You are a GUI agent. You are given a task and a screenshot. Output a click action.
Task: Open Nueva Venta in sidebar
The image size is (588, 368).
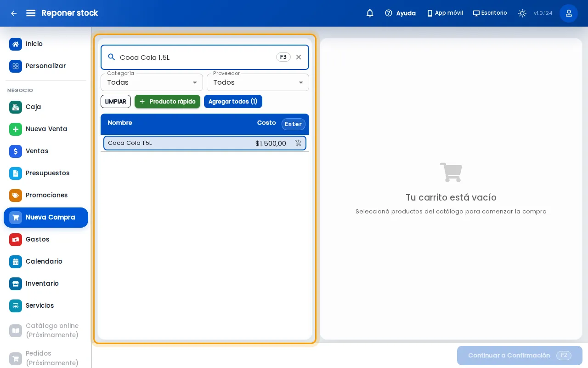[46, 129]
